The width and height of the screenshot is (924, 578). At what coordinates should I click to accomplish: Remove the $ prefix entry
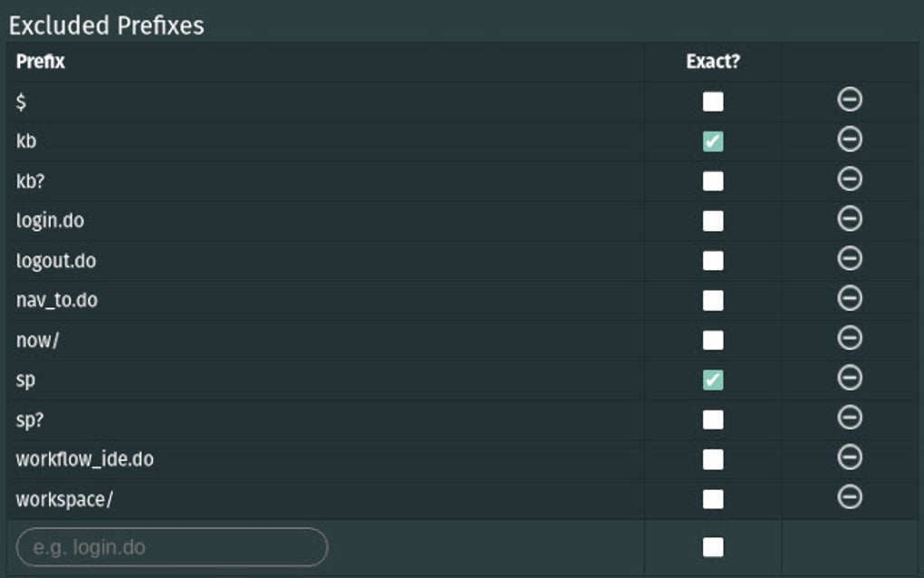(x=847, y=101)
